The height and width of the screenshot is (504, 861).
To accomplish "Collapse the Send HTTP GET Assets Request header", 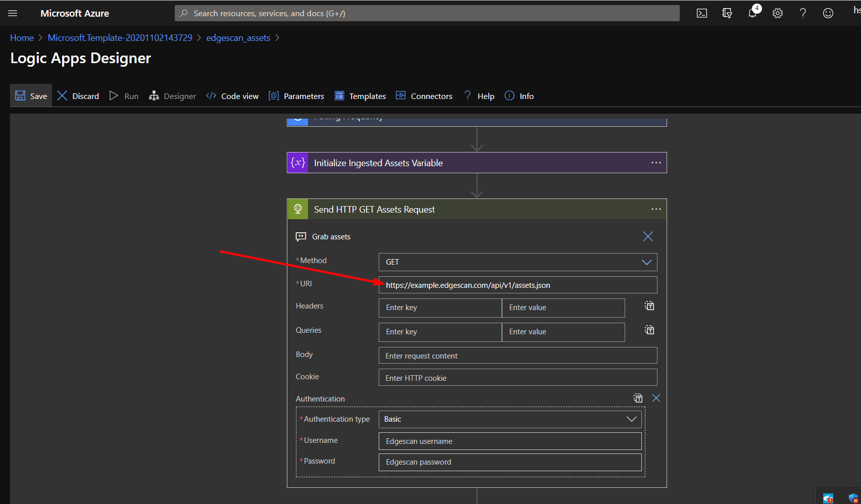I will tap(477, 209).
